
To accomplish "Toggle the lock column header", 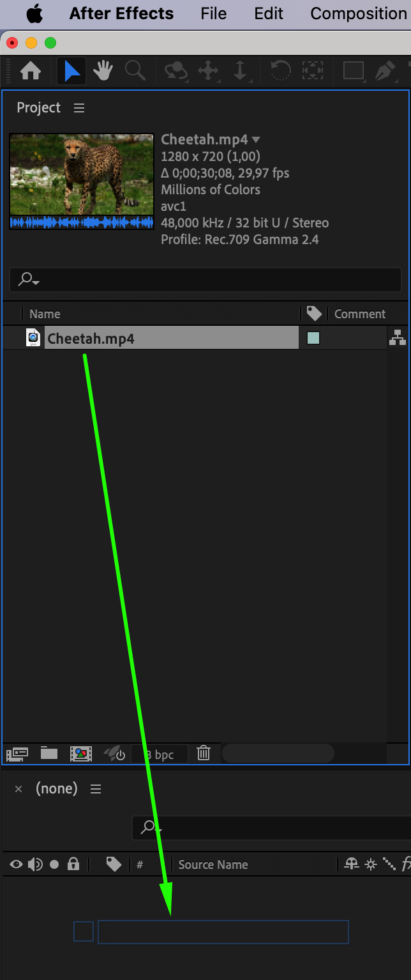I will coord(73,864).
